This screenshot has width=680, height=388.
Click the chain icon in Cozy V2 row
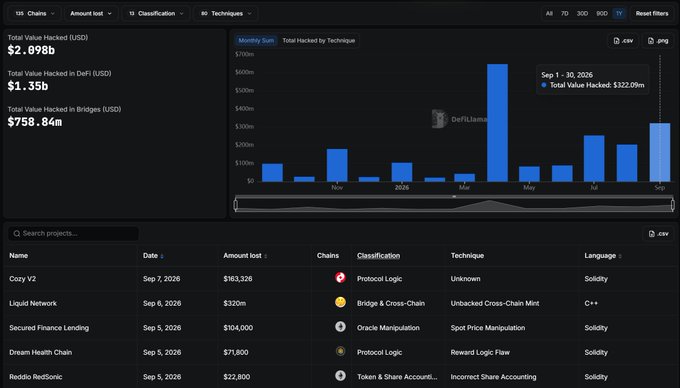[x=340, y=277]
